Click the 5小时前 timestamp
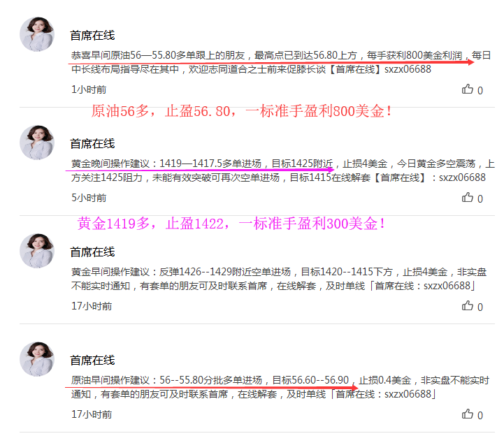 click(89, 198)
